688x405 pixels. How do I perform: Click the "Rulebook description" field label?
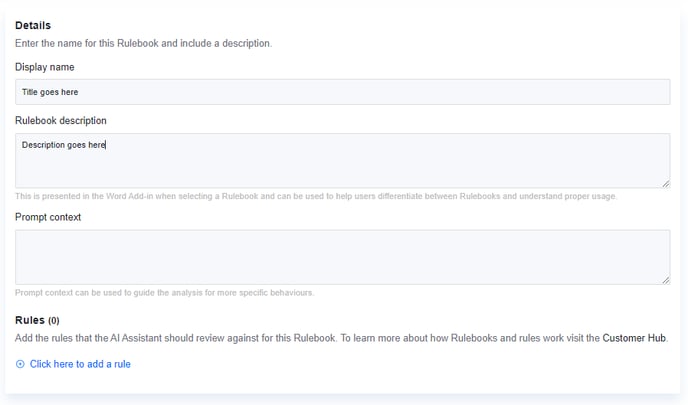point(61,121)
